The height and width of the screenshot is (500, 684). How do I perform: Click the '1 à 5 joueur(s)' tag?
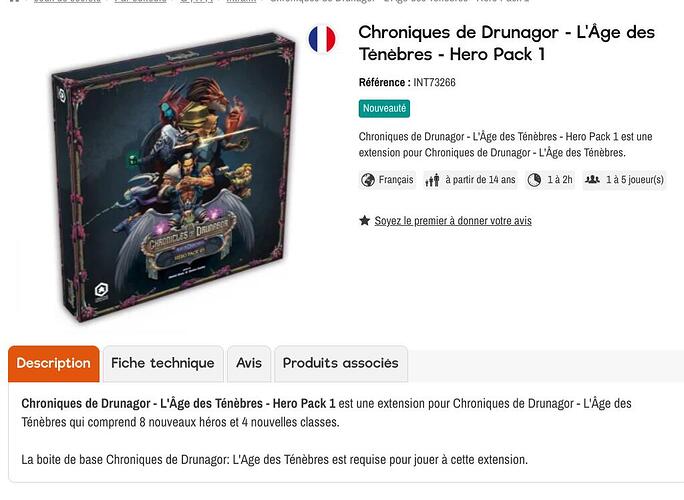coord(624,180)
